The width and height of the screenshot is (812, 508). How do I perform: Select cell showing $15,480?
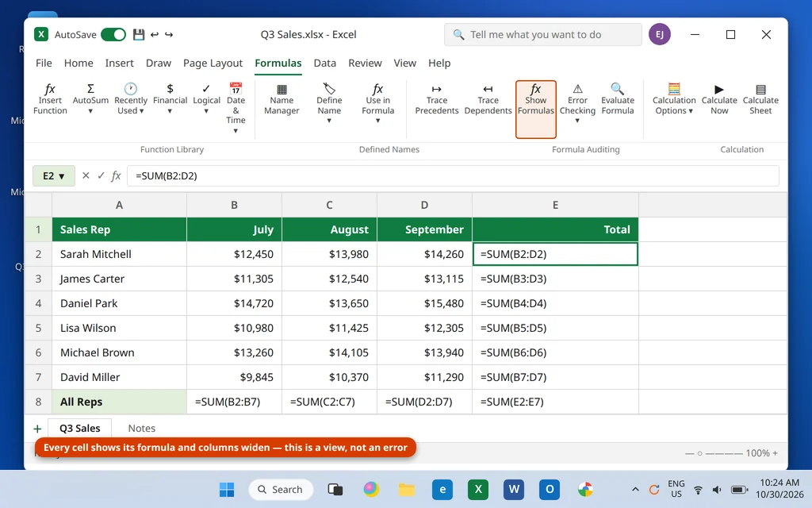click(x=425, y=303)
